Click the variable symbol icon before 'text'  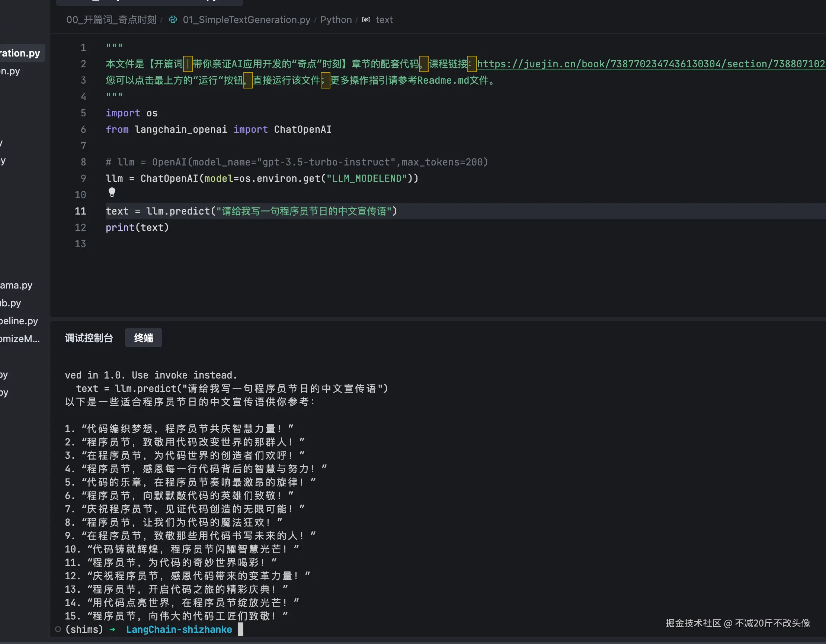pos(366,20)
